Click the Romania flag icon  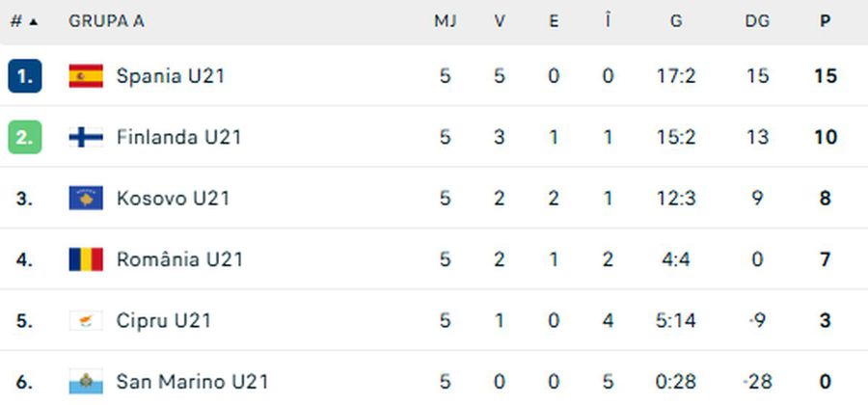pos(86,259)
